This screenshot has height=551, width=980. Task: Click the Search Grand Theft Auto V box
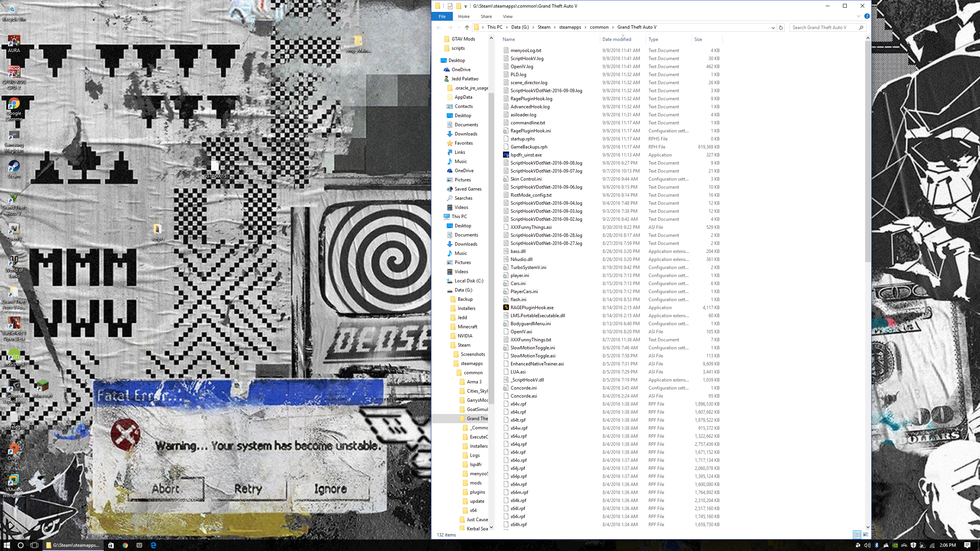coord(823,28)
